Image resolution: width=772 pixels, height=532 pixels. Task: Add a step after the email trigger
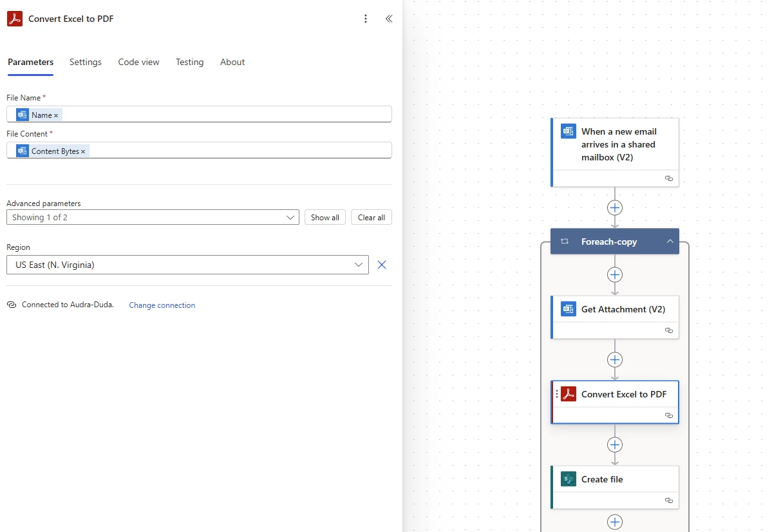[x=614, y=208]
